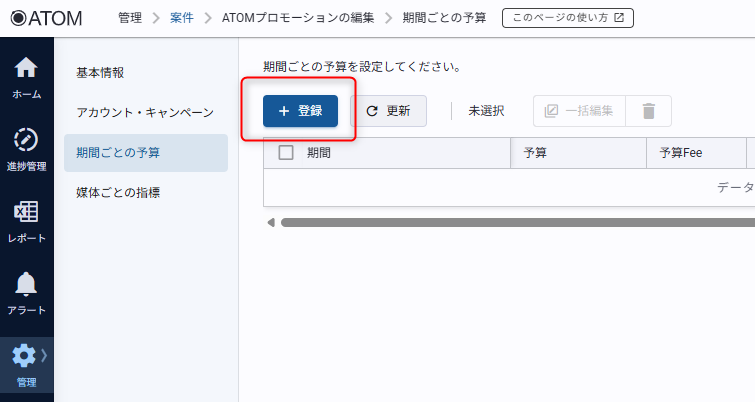This screenshot has width=755, height=402.
Task: Open the アラート bell icon
Action: [x=26, y=284]
